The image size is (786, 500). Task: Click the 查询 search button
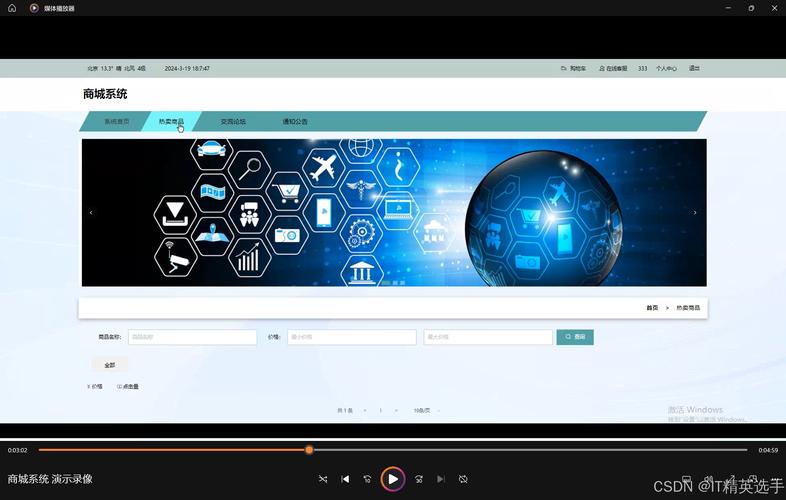tap(575, 337)
